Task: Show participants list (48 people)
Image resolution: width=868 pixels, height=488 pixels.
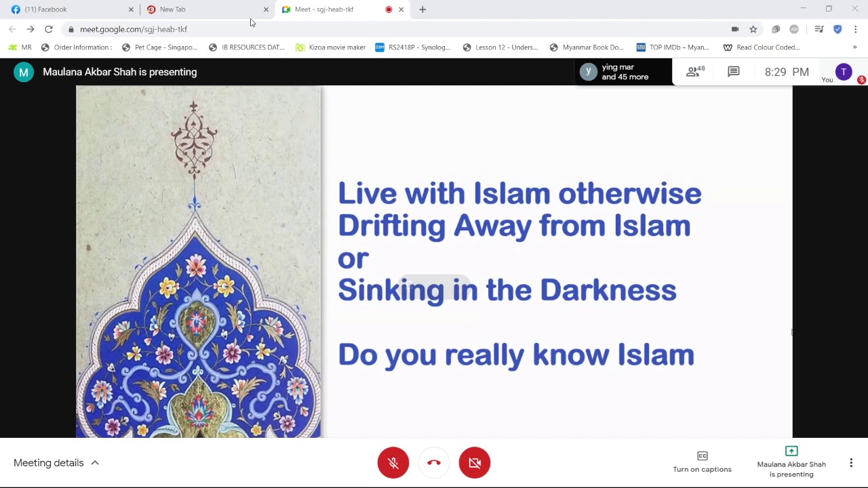Action: [696, 71]
